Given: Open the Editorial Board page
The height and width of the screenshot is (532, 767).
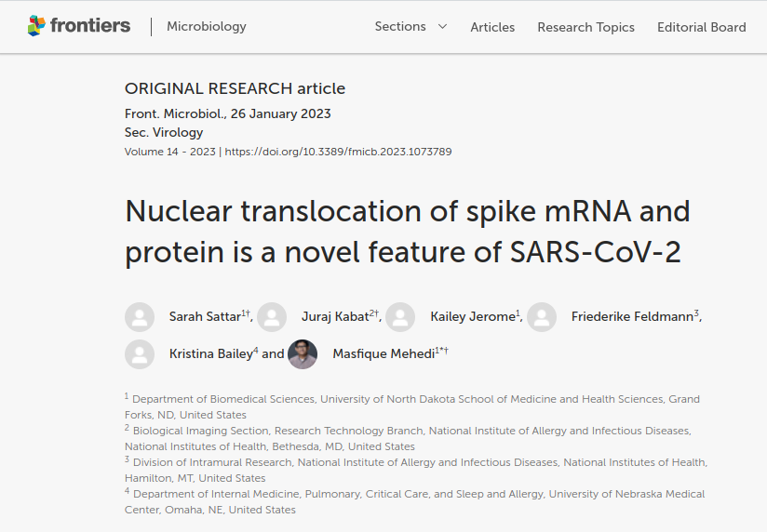Looking at the screenshot, I should [702, 27].
